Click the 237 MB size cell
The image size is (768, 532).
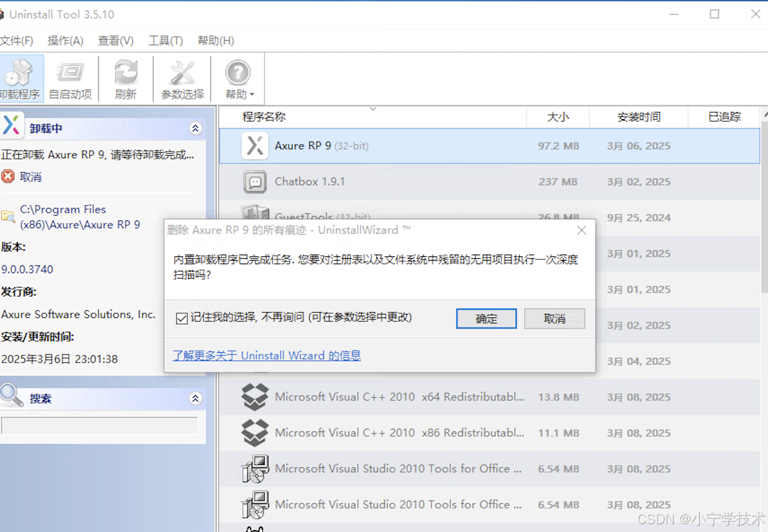click(558, 182)
